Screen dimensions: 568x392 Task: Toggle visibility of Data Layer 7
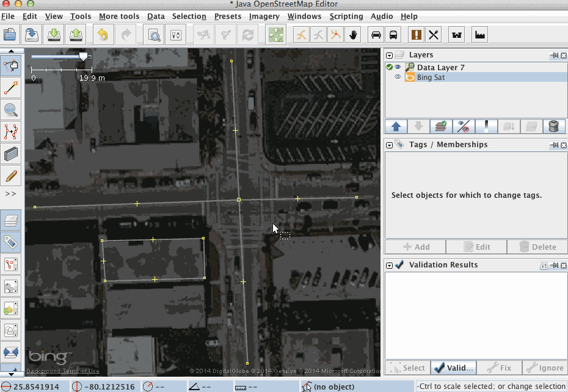[x=398, y=67]
